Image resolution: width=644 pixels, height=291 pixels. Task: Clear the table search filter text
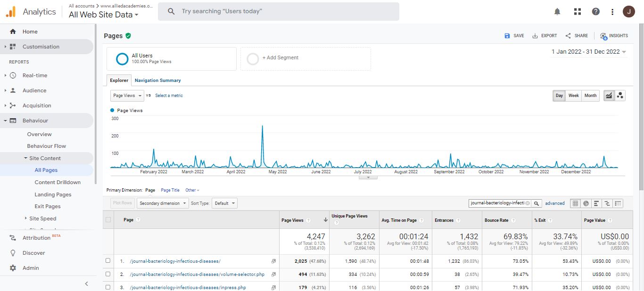(x=528, y=203)
